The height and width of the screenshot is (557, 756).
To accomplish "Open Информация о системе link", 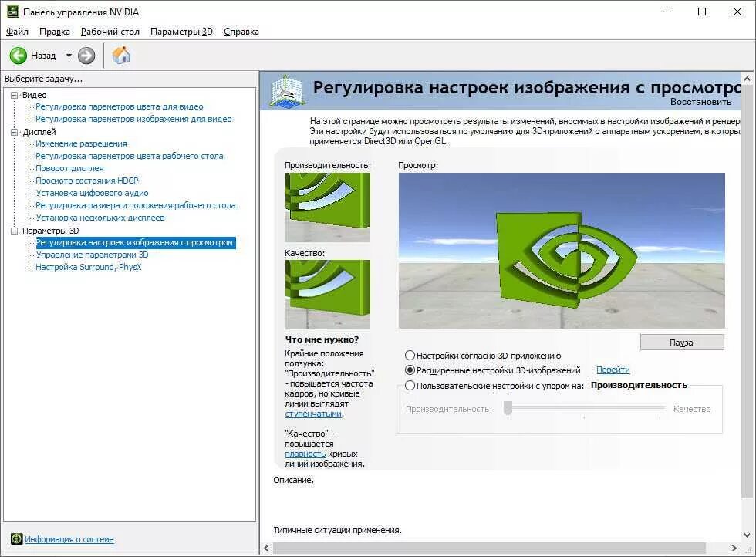I will click(69, 539).
